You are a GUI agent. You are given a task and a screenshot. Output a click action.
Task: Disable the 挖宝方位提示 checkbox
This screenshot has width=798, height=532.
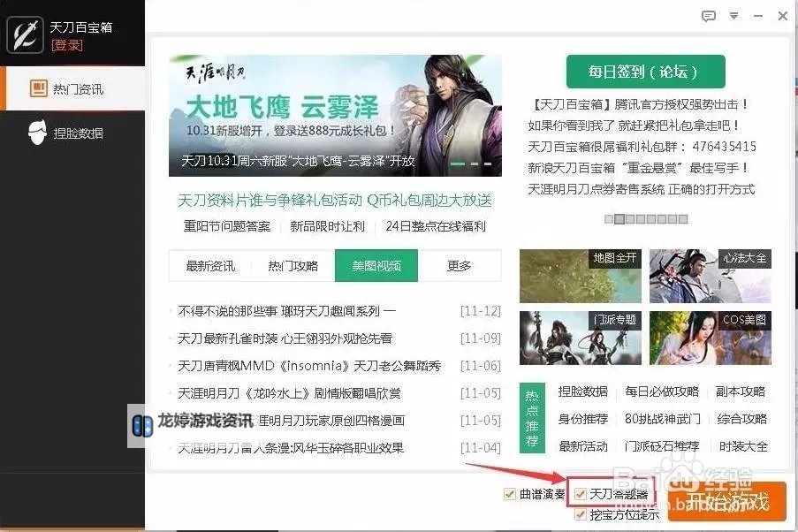point(581,514)
